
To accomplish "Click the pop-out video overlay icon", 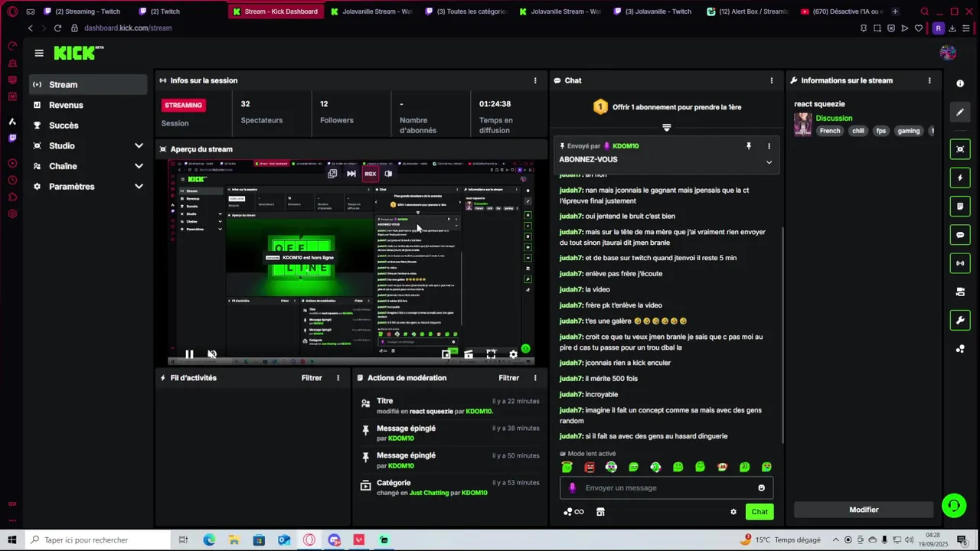I will coord(332,174).
